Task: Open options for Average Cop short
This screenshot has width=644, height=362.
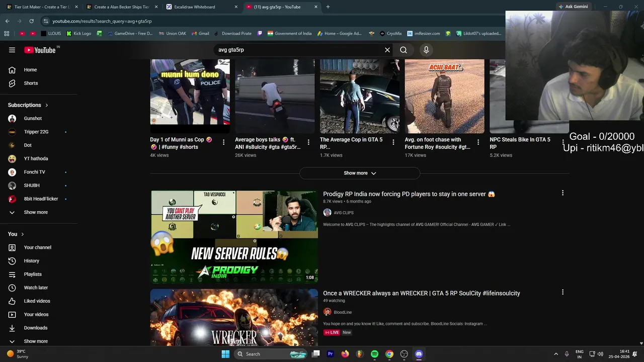Action: pos(393,142)
